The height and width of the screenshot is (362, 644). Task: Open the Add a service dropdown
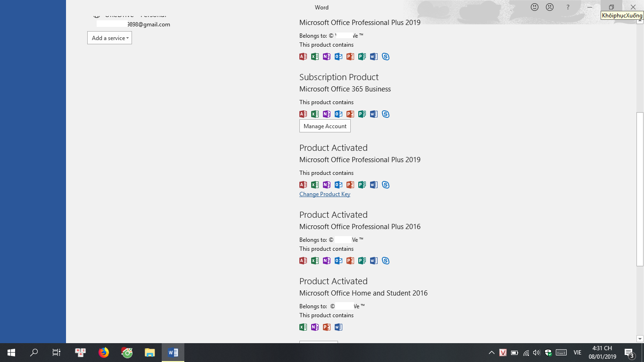coord(109,38)
